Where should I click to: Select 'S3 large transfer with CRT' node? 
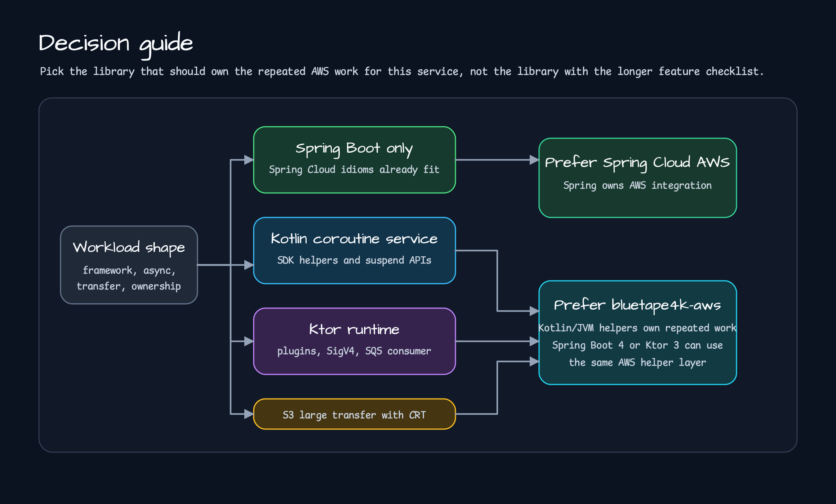coord(355,414)
